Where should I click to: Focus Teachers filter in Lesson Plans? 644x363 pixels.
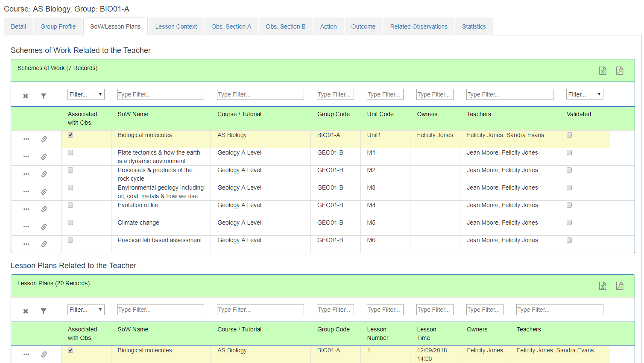coord(560,310)
